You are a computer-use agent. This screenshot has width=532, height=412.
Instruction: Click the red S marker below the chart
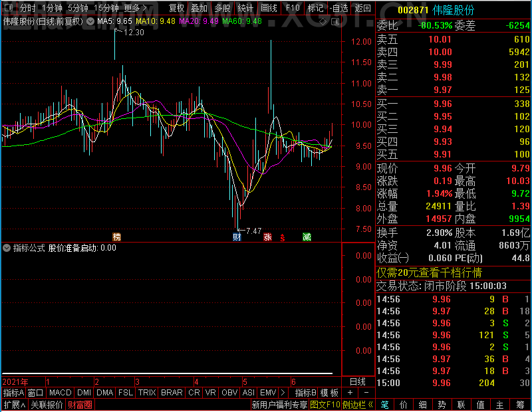point(283,238)
